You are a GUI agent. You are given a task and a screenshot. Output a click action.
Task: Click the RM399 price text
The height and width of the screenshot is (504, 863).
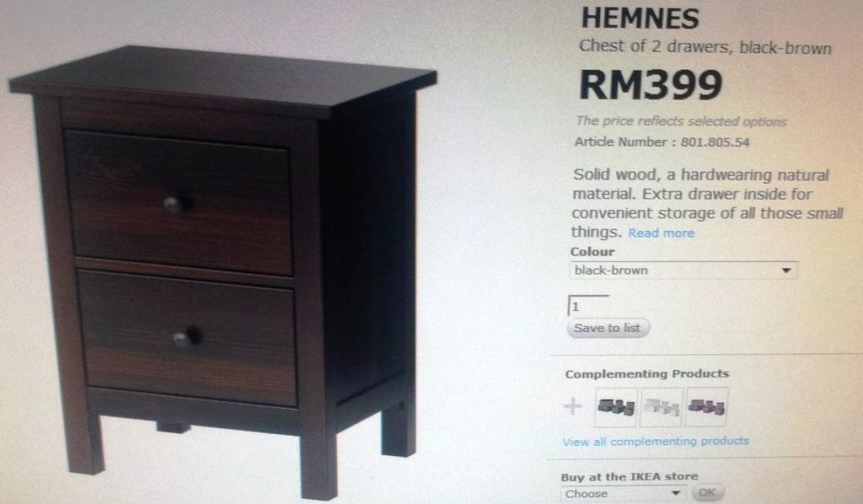click(x=651, y=85)
